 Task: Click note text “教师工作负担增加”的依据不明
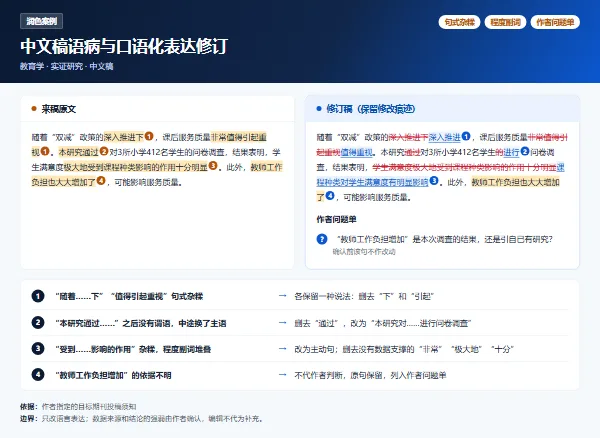pyautogui.click(x=113, y=375)
